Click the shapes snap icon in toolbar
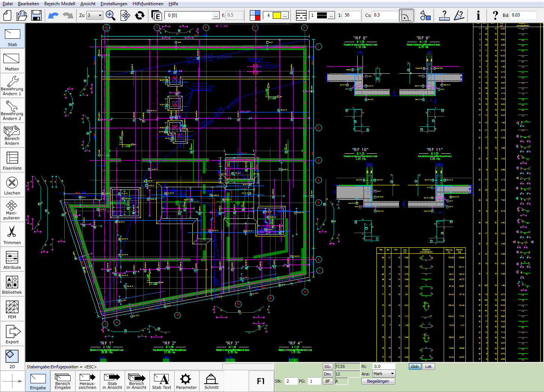This screenshot has height=392, width=544. coord(425,15)
